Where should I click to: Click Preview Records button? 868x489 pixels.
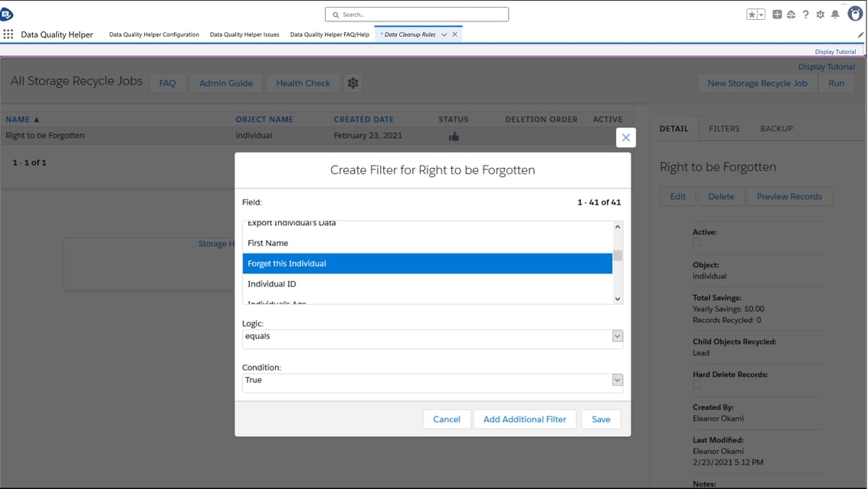click(789, 197)
